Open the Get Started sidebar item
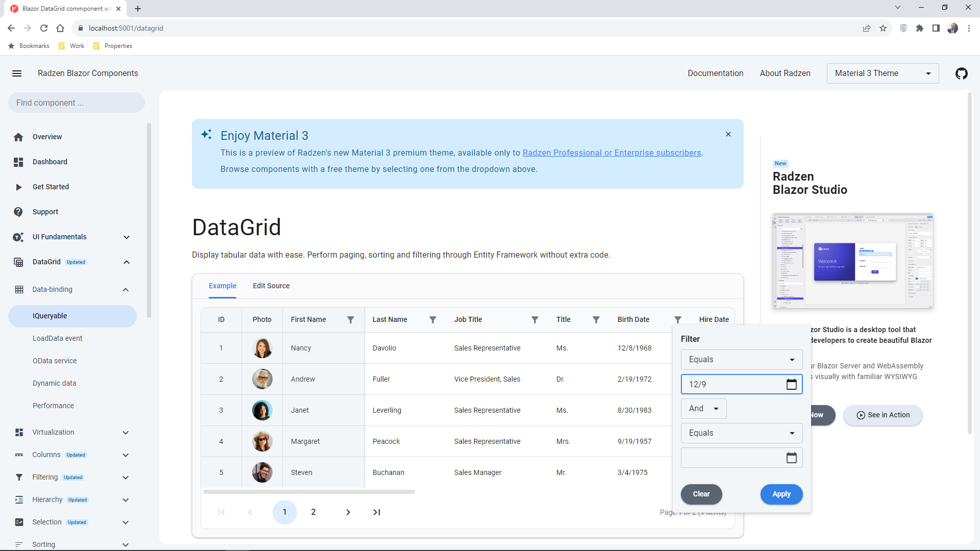Image resolution: width=980 pixels, height=551 pixels. [72, 187]
